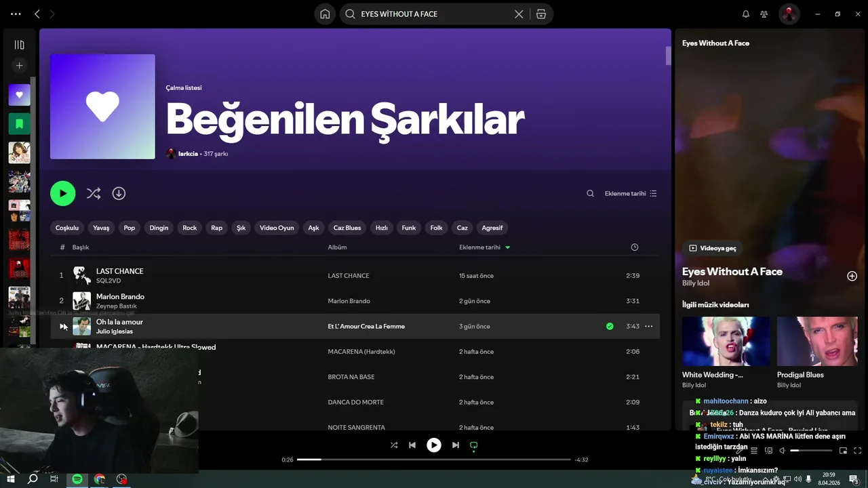Image resolution: width=868 pixels, height=488 pixels.
Task: Click the Videoya geç button
Action: click(713, 248)
